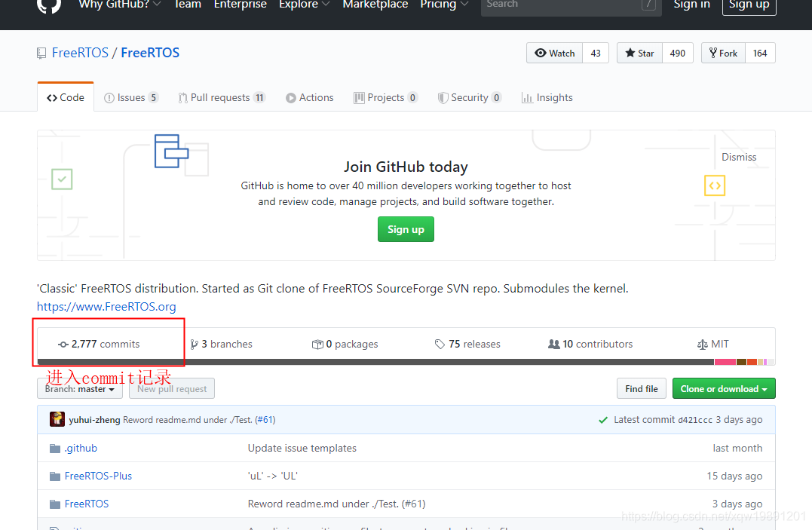View the 10 contributors
The height and width of the screenshot is (530, 812).
pos(590,344)
